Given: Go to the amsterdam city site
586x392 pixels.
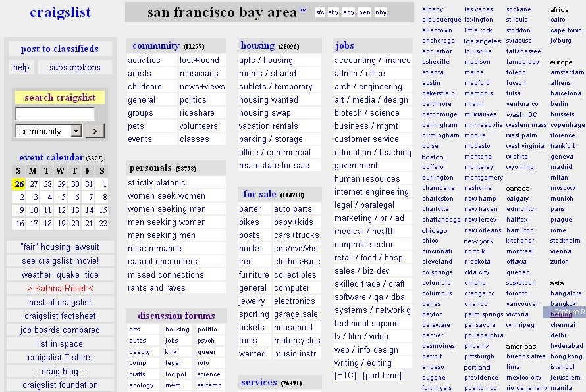Looking at the screenshot, I should point(567,72).
